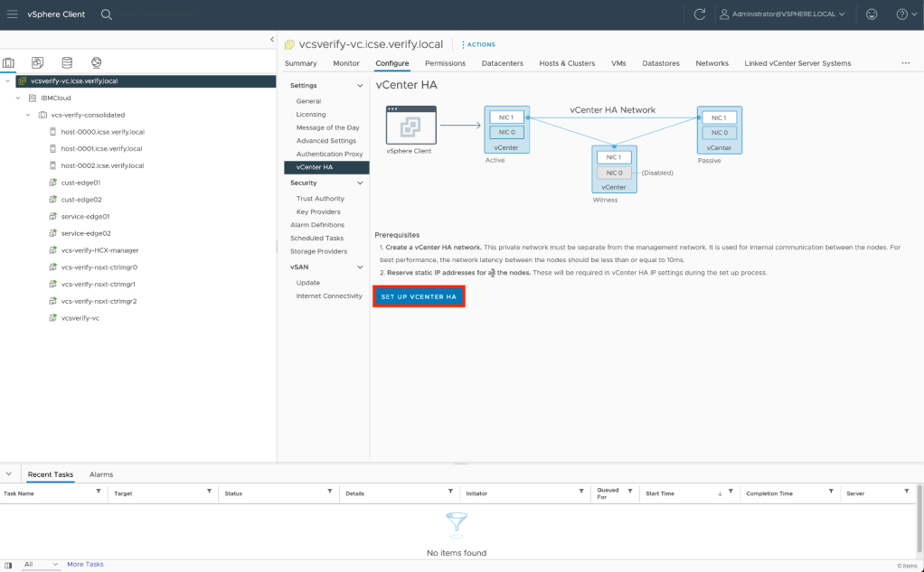Switch to Hosts and Clusters inventory view
924x572 pixels.
9,62
